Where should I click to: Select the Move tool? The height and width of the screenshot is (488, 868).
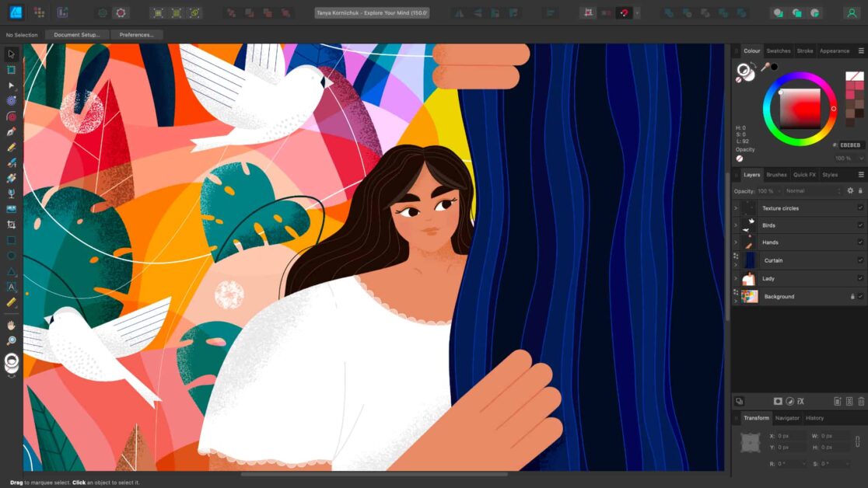(11, 54)
